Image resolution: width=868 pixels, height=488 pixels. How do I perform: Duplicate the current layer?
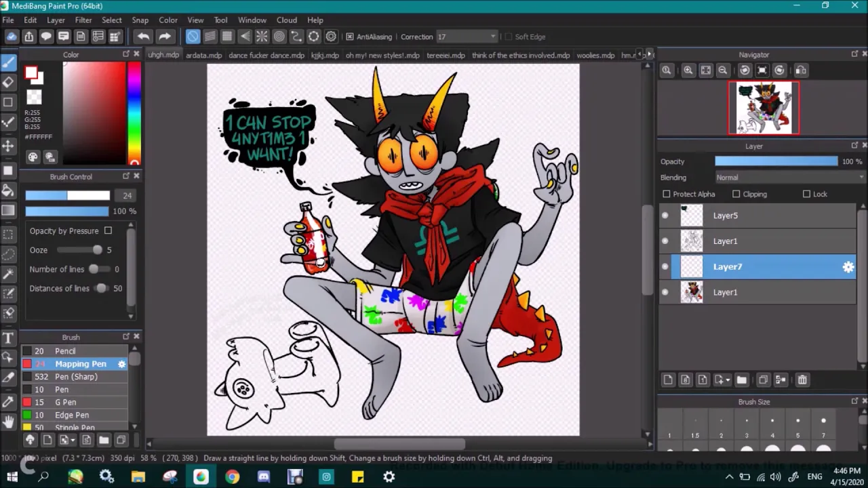coord(763,380)
